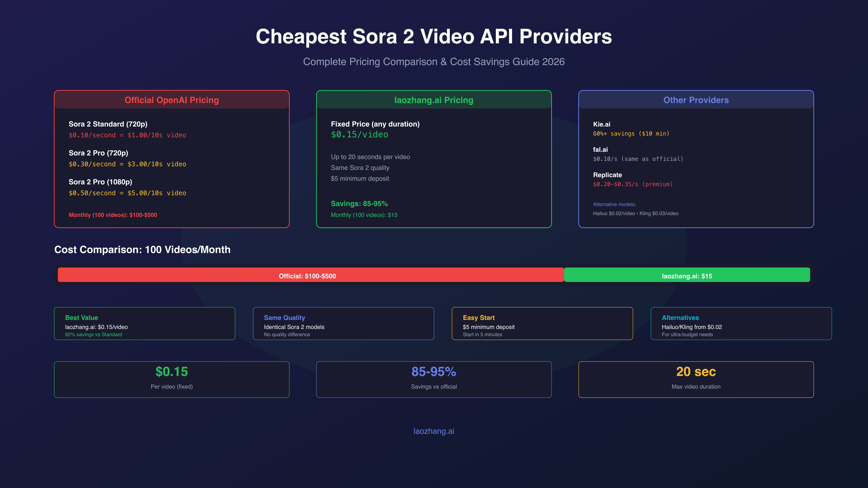This screenshot has width=868, height=488.
Task: Open the Best Value card
Action: (144, 324)
